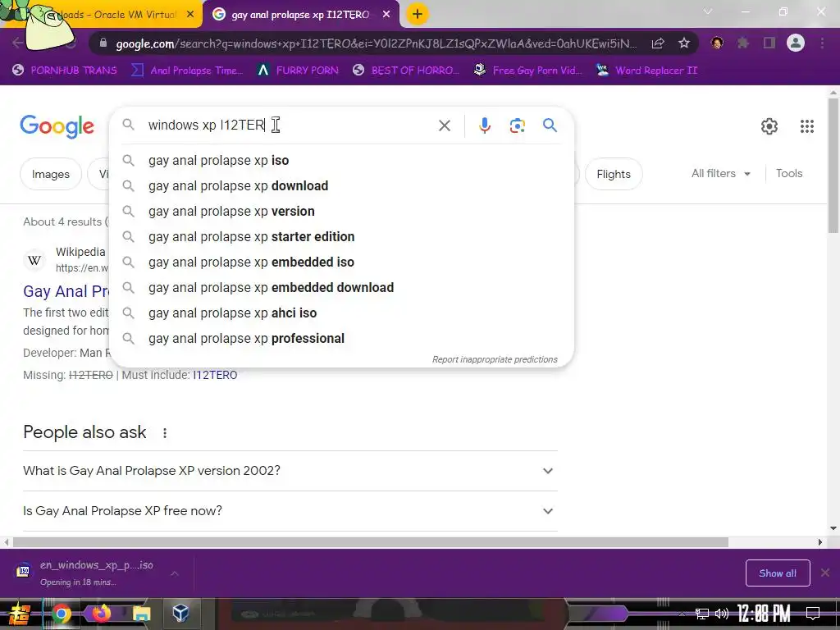This screenshot has width=840, height=630.
Task: Open People also ask three-dot options
Action: [x=165, y=433]
